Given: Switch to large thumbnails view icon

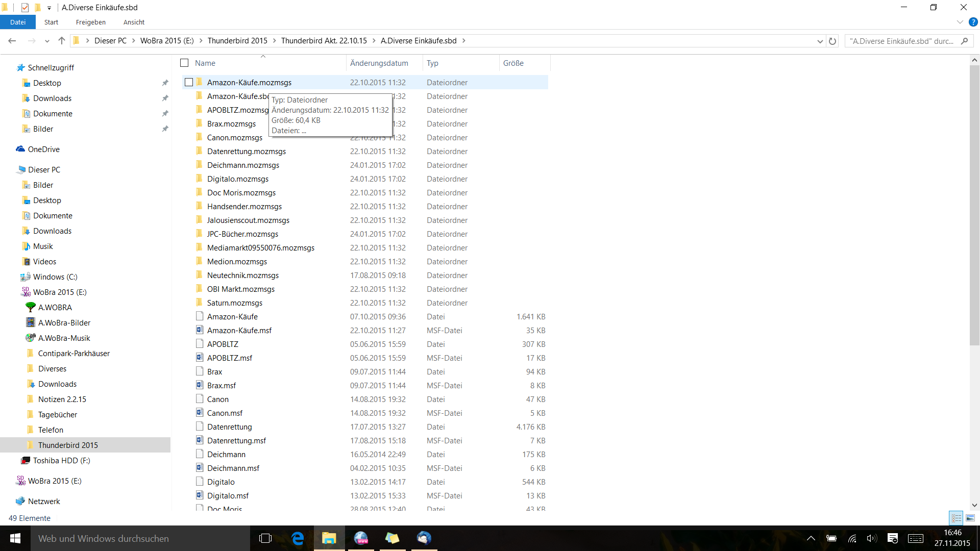Looking at the screenshot, I should (970, 518).
